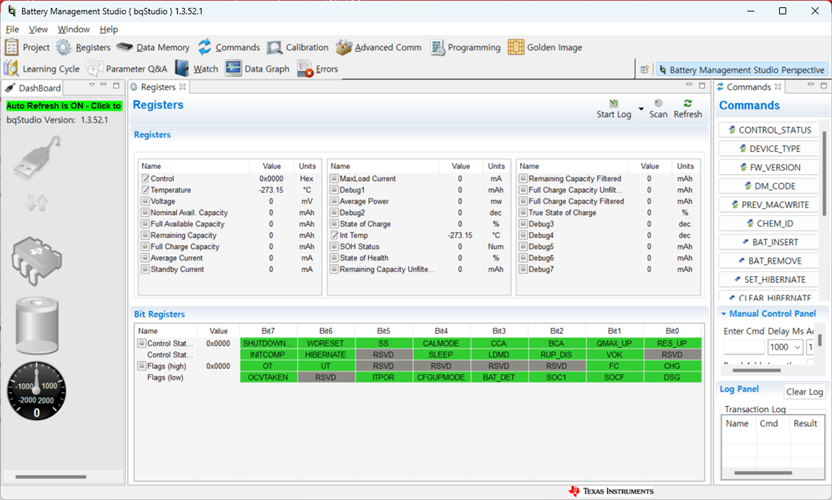Open the File menu
Viewport: 832px width, 500px height.
[12, 29]
